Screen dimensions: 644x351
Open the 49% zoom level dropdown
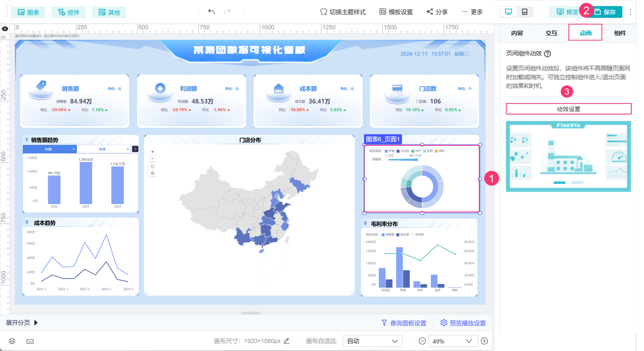453,341
